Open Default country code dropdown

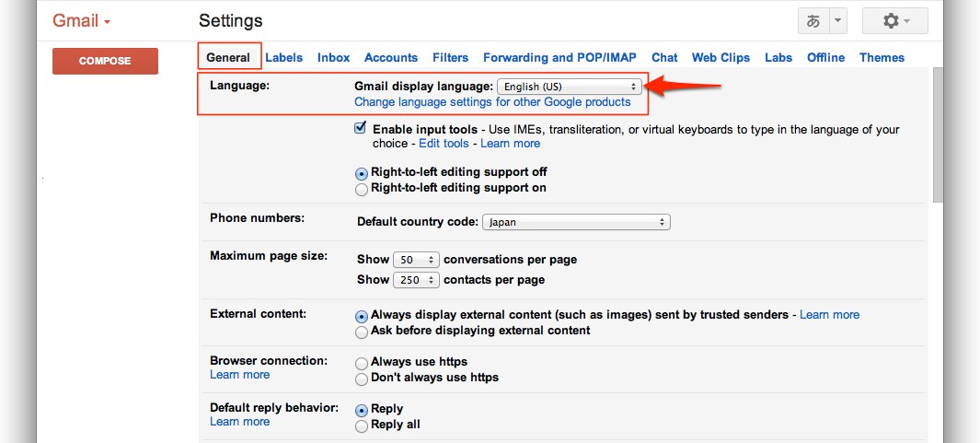[x=576, y=222]
